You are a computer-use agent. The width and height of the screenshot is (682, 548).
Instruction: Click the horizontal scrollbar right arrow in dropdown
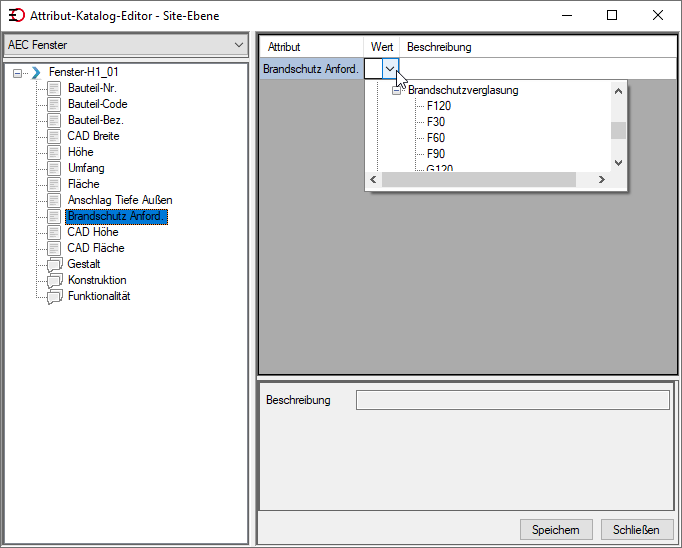pos(602,180)
